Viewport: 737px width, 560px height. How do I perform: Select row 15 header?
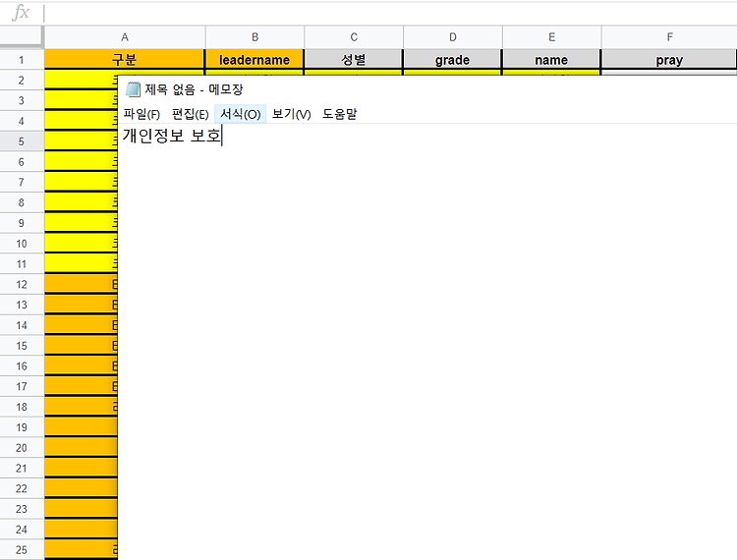point(22,346)
